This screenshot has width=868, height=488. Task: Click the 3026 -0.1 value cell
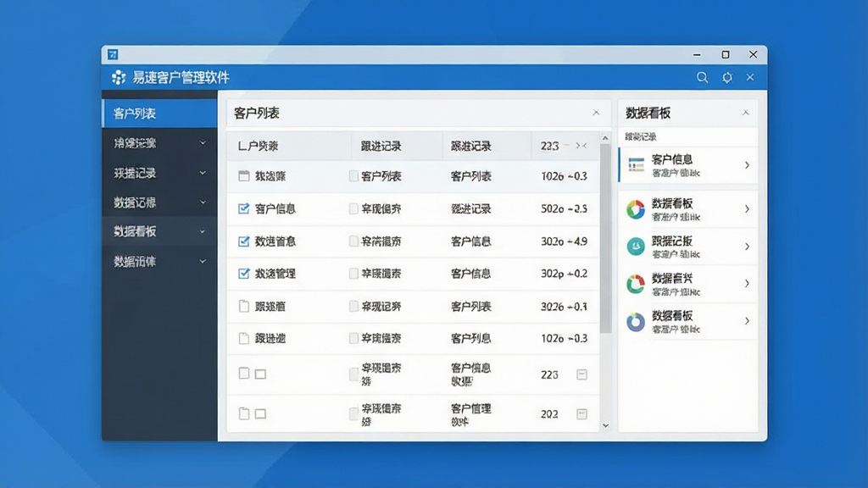(x=564, y=306)
